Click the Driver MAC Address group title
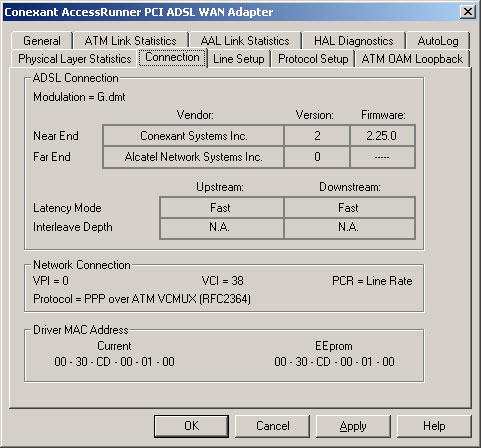This screenshot has height=448, width=481. tap(81, 330)
